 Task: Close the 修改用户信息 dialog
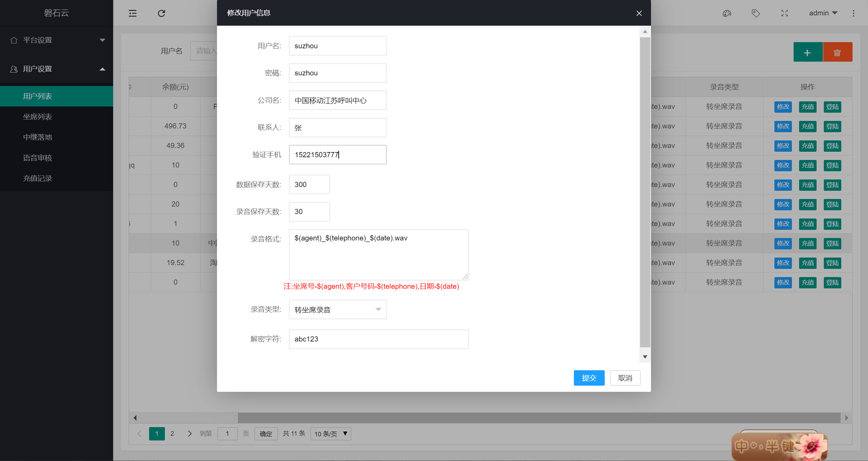[x=639, y=13]
